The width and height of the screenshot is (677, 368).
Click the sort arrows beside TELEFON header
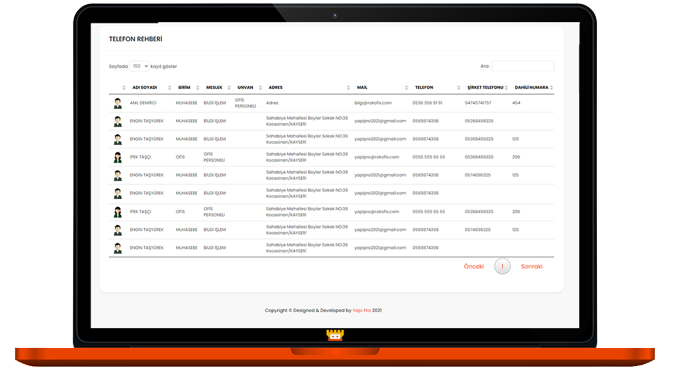pos(459,88)
